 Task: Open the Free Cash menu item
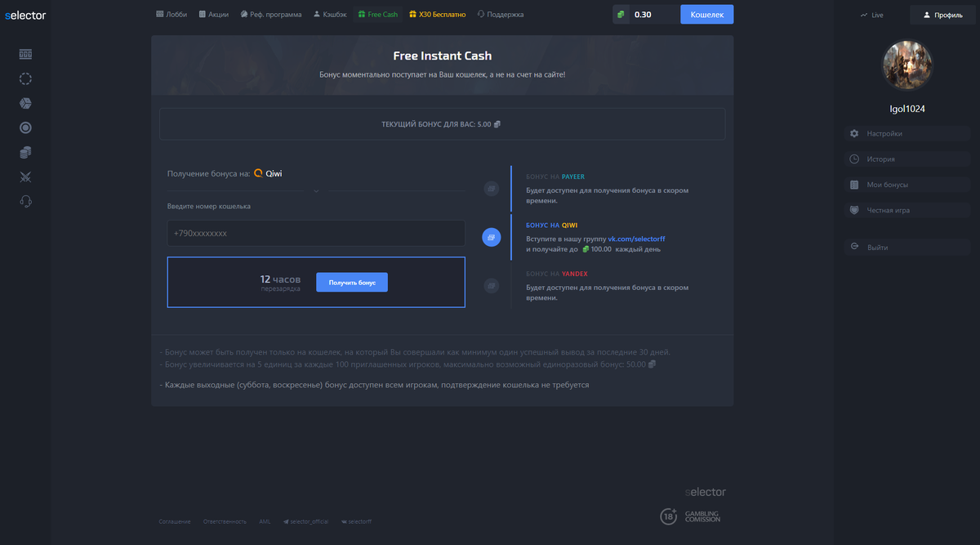[378, 15]
